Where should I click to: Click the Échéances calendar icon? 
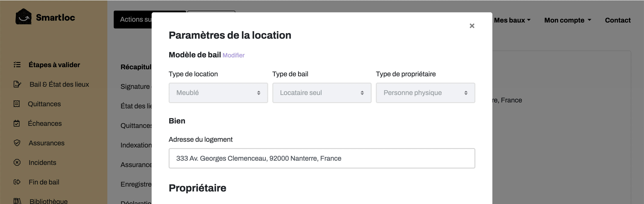[16, 123]
